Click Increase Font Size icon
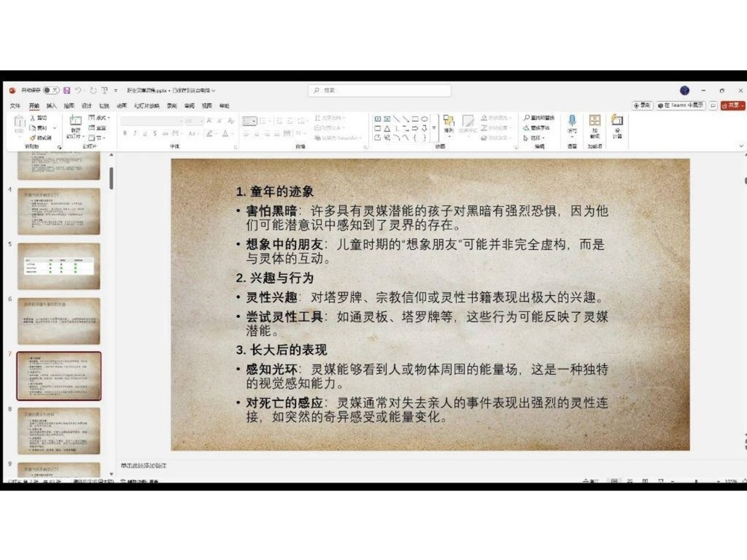This screenshot has width=747, height=560. 209,121
